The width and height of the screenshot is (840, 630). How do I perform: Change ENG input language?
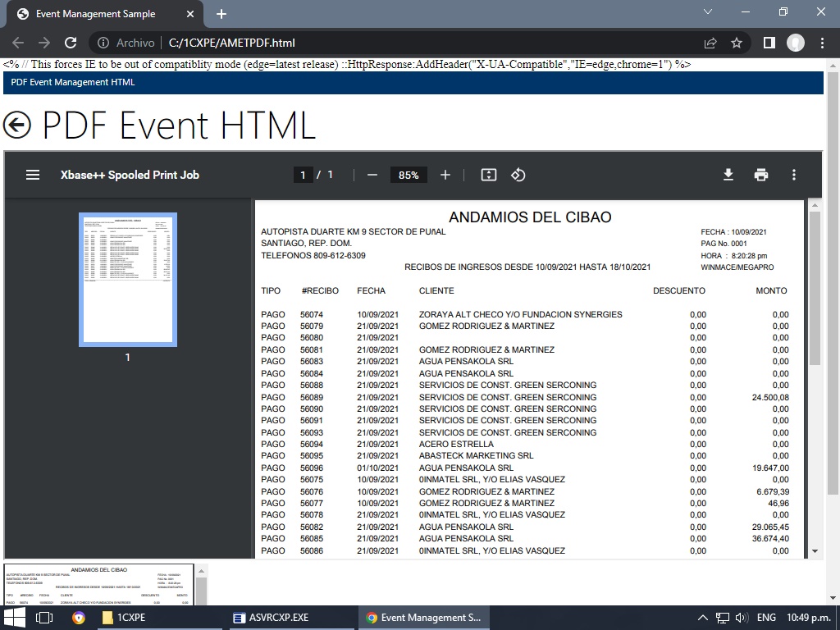[x=767, y=618]
